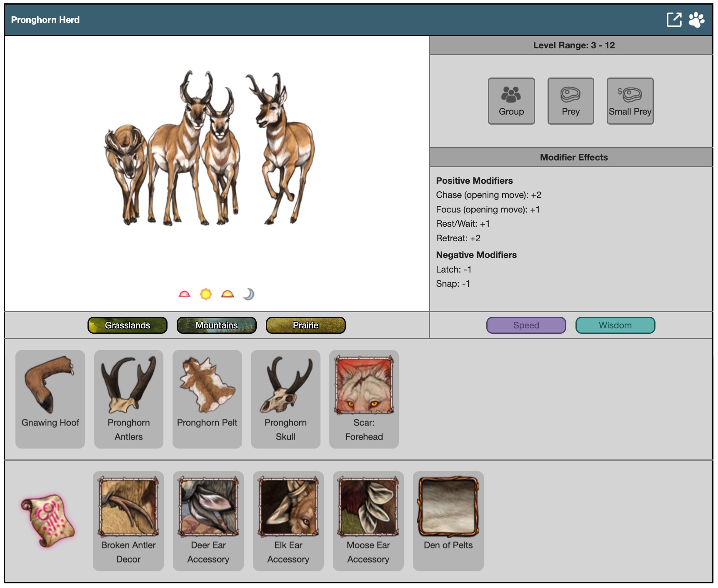Select the Prairie biome tag
The height and width of the screenshot is (588, 718).
306,325
